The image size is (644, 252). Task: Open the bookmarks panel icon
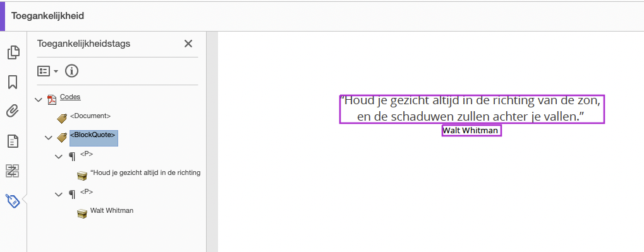[13, 81]
